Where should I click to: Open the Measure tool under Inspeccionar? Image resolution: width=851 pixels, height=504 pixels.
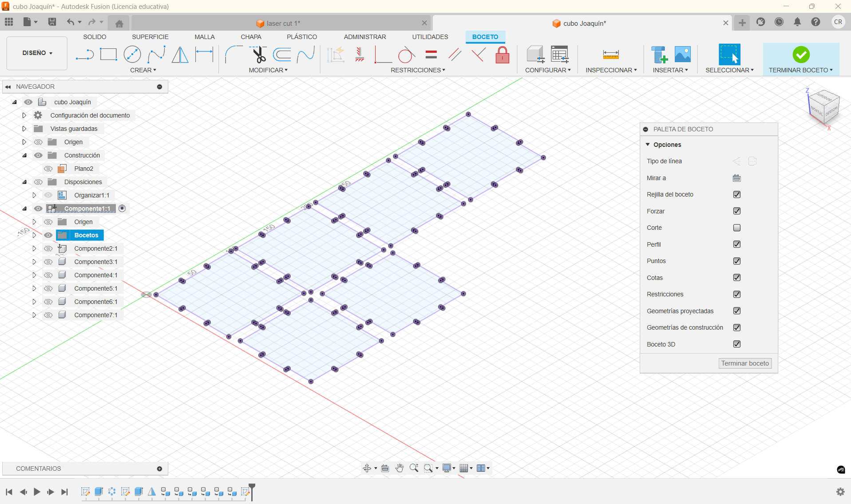(x=611, y=55)
